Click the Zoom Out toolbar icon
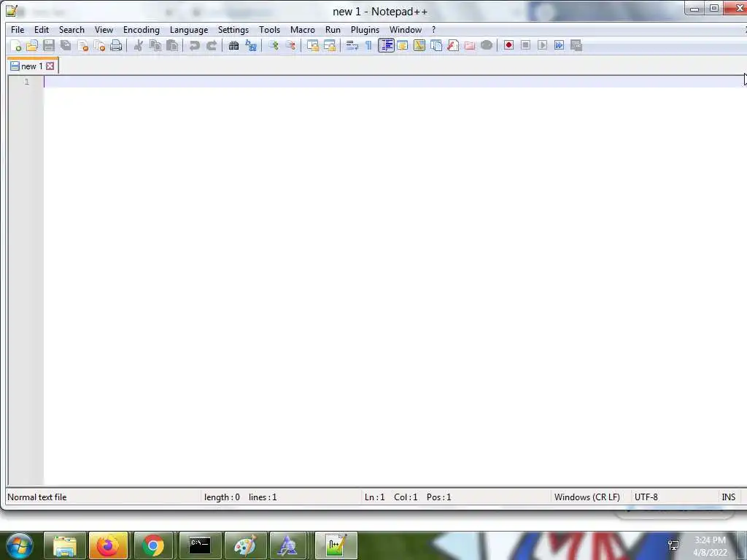 290,46
